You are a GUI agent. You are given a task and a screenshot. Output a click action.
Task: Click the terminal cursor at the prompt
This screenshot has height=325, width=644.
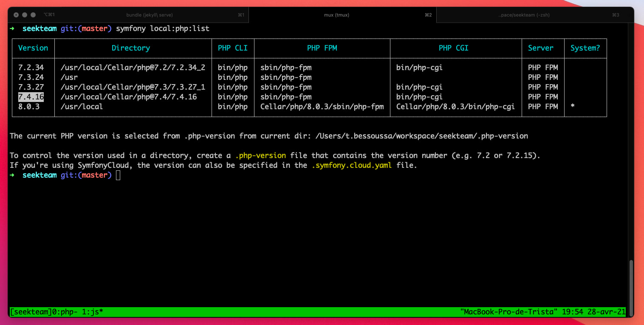pyautogui.click(x=118, y=175)
